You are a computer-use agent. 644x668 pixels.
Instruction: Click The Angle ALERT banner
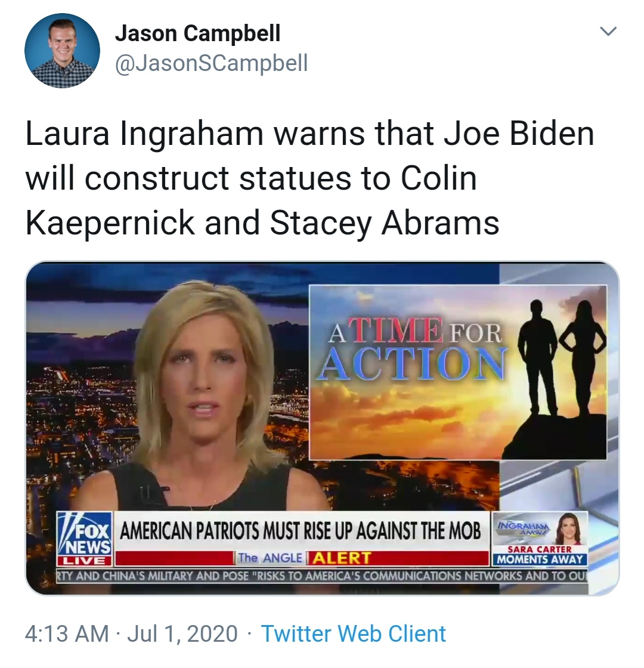[302, 558]
